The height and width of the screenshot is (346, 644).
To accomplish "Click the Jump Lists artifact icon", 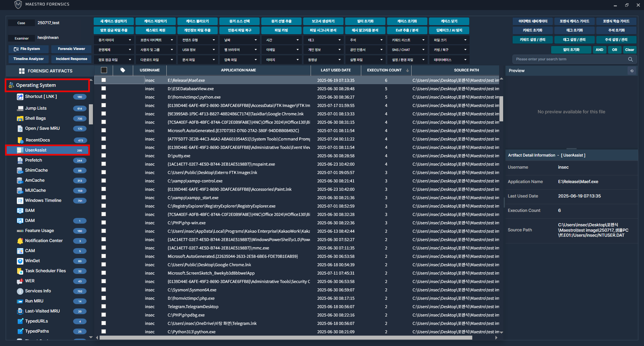I will point(20,108).
